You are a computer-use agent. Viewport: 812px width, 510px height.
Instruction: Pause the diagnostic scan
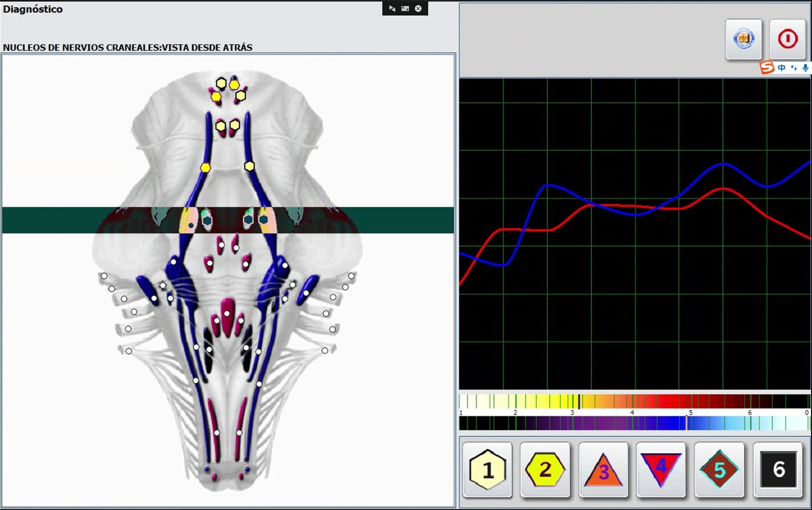tap(743, 39)
